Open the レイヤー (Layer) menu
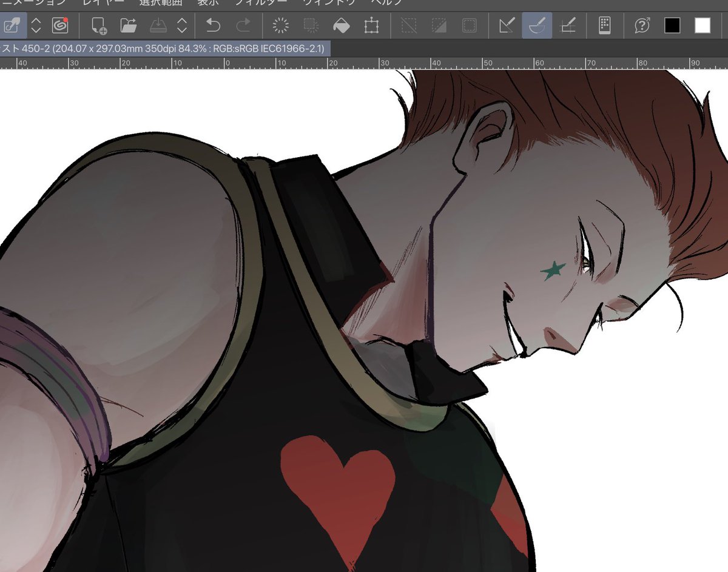This screenshot has height=572, width=728. pos(103,2)
